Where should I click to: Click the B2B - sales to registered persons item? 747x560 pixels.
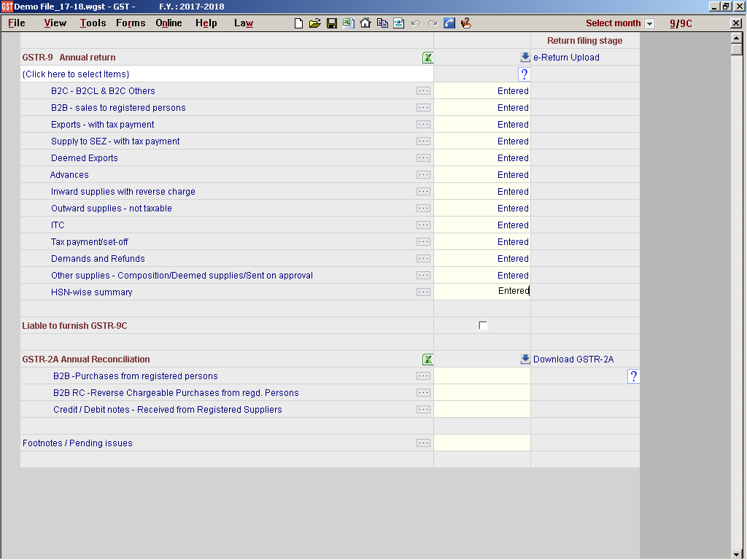click(x=118, y=108)
